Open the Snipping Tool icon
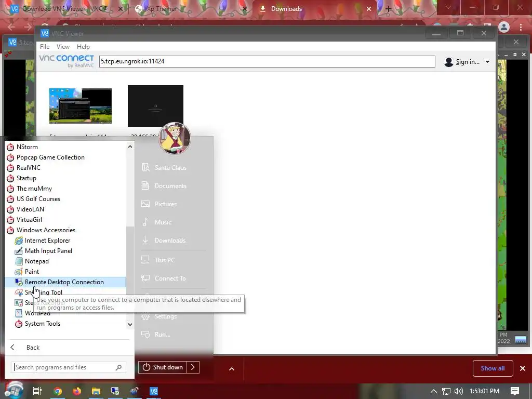532x399 pixels. pos(19,292)
